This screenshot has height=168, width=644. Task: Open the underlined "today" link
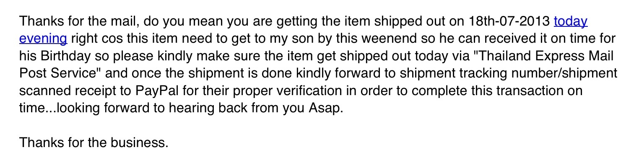coord(571,21)
